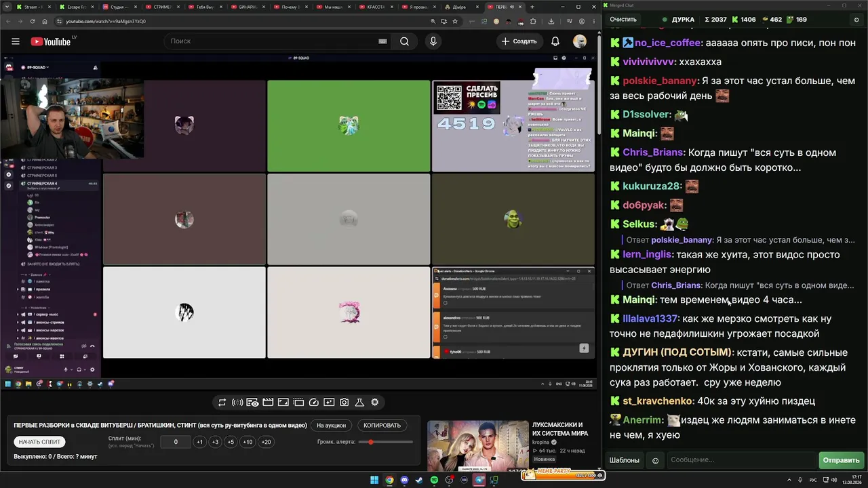Start voice search with the microphone icon
Image resolution: width=868 pixels, height=488 pixels.
pyautogui.click(x=433, y=41)
